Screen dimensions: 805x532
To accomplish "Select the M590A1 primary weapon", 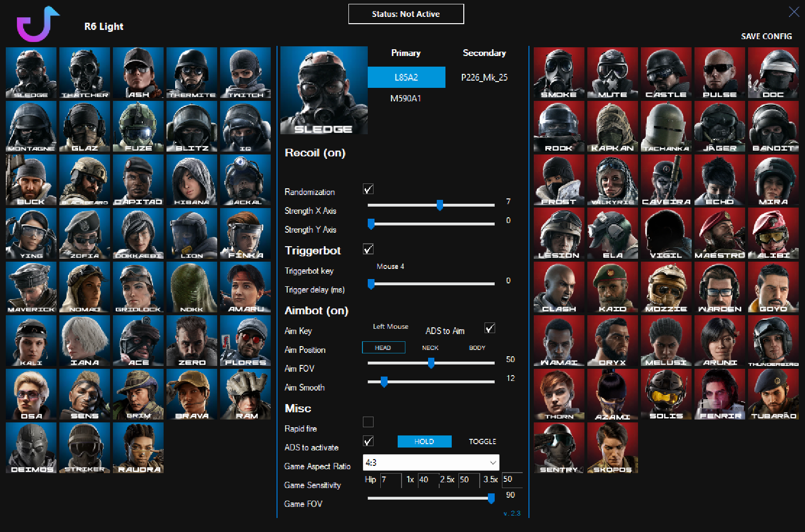I will pos(406,98).
